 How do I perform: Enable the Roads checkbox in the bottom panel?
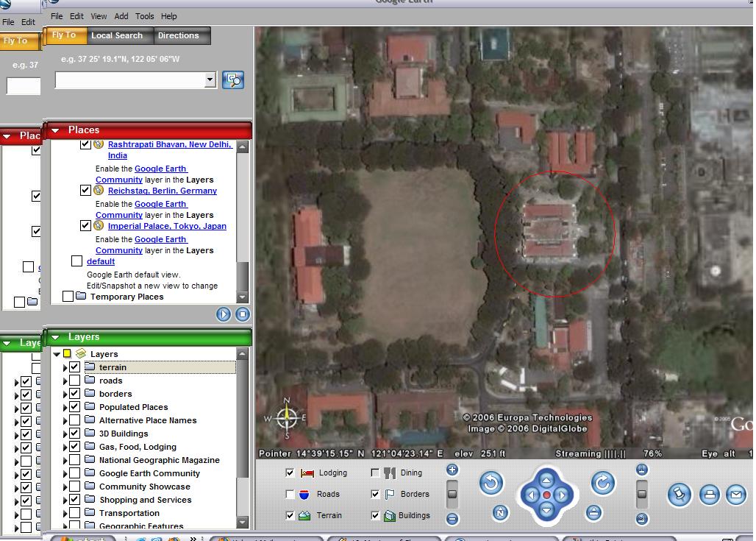coord(290,494)
